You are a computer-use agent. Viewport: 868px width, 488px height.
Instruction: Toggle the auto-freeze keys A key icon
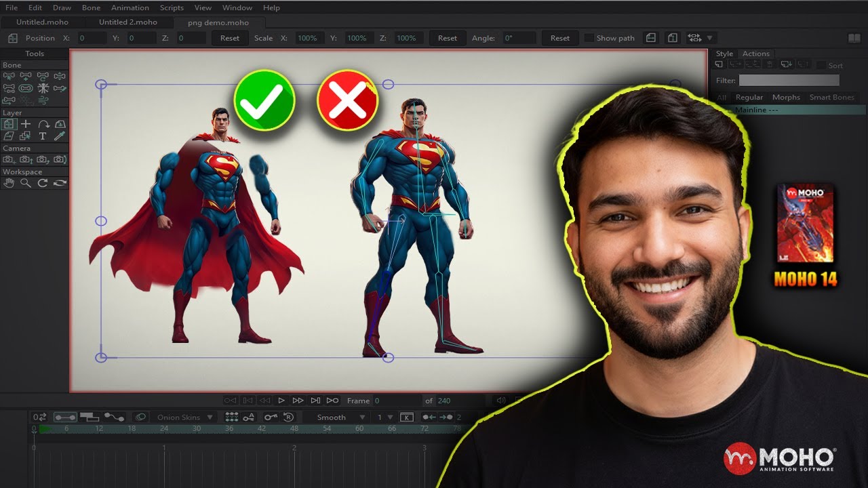[x=249, y=418]
